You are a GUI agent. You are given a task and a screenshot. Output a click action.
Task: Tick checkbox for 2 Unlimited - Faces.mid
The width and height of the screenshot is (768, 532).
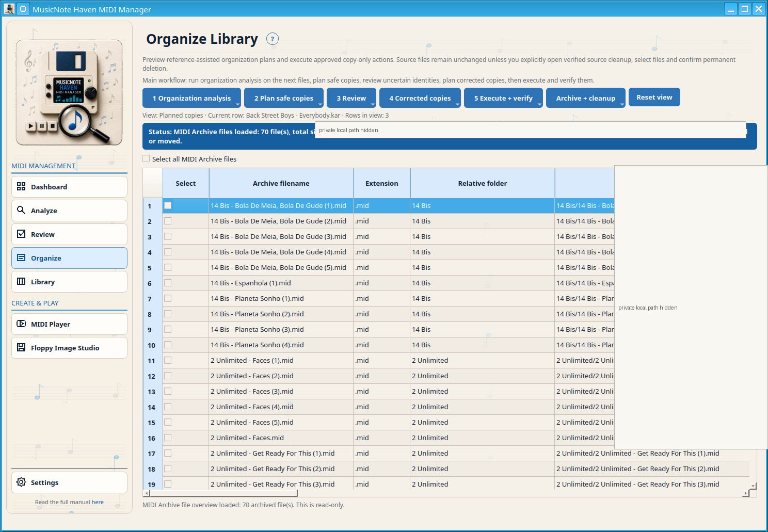point(168,438)
